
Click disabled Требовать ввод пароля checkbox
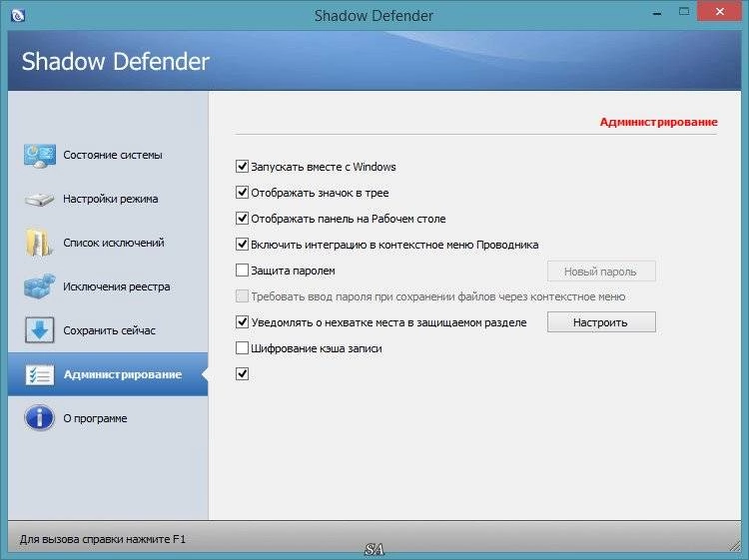click(243, 296)
